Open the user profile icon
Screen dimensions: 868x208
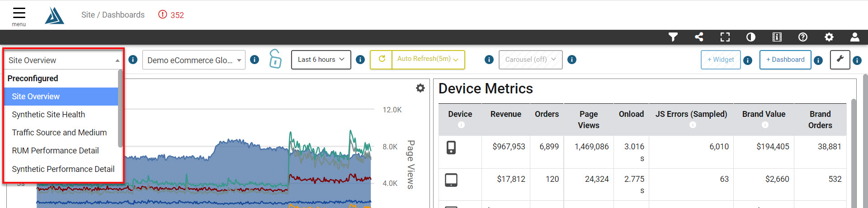tap(855, 37)
